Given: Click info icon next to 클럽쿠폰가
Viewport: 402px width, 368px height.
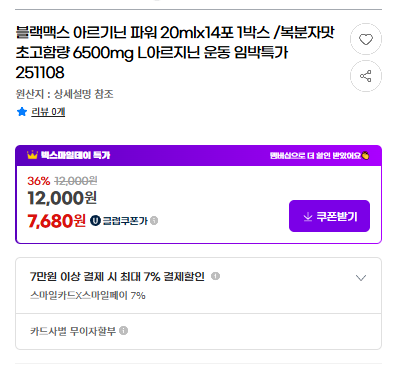Looking at the screenshot, I should pos(154,221).
